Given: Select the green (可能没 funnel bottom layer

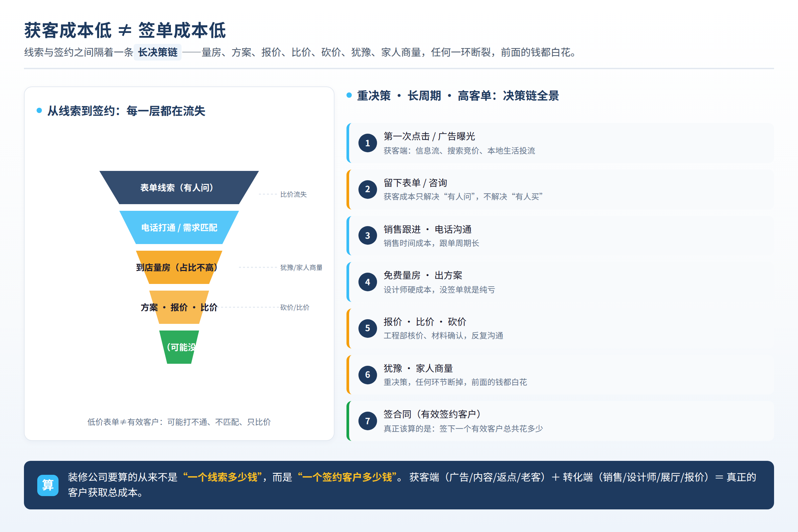Looking at the screenshot, I should [x=179, y=347].
